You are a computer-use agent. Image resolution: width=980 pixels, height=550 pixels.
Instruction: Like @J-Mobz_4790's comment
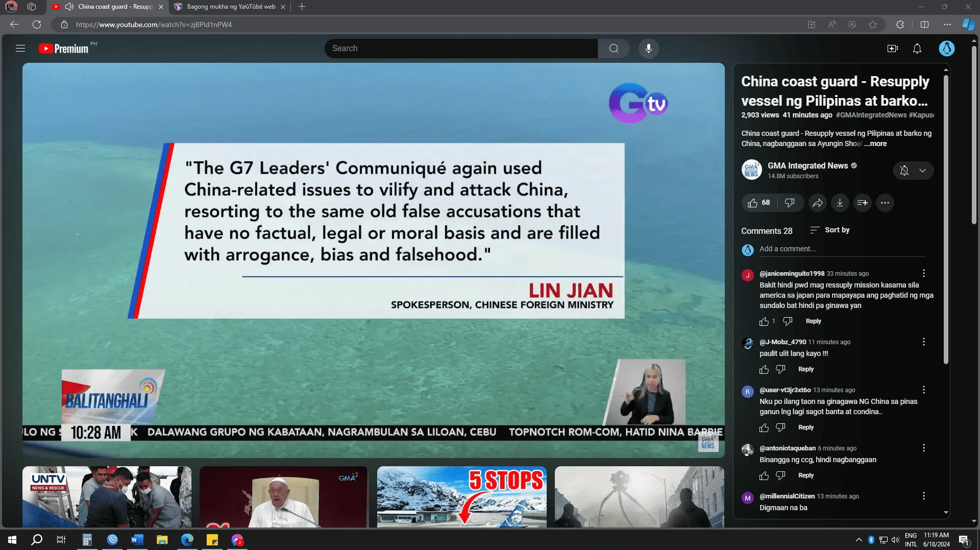764,369
